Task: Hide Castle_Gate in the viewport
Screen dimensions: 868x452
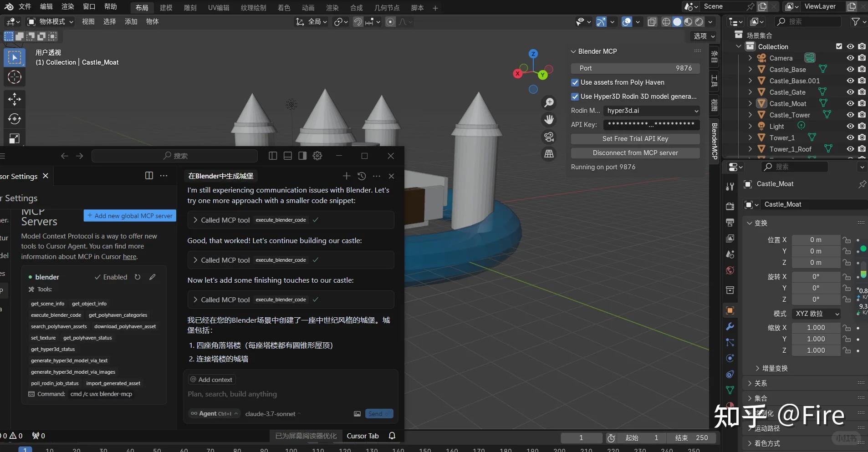Action: click(x=850, y=92)
